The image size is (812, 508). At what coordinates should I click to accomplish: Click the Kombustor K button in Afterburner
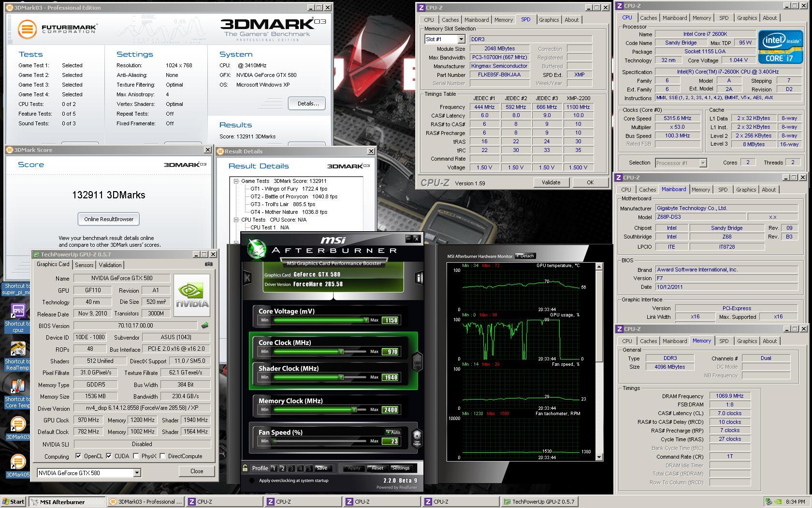pos(247,277)
